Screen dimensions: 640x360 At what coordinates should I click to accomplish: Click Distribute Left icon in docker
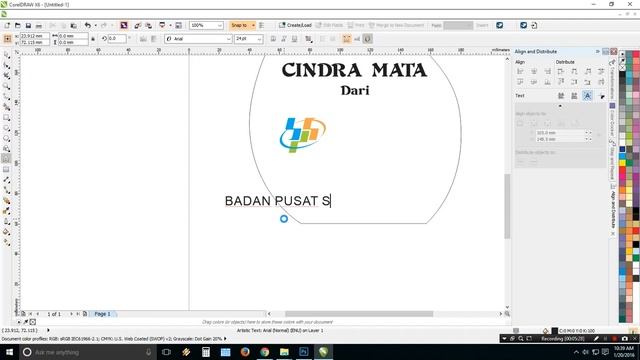[561, 71]
